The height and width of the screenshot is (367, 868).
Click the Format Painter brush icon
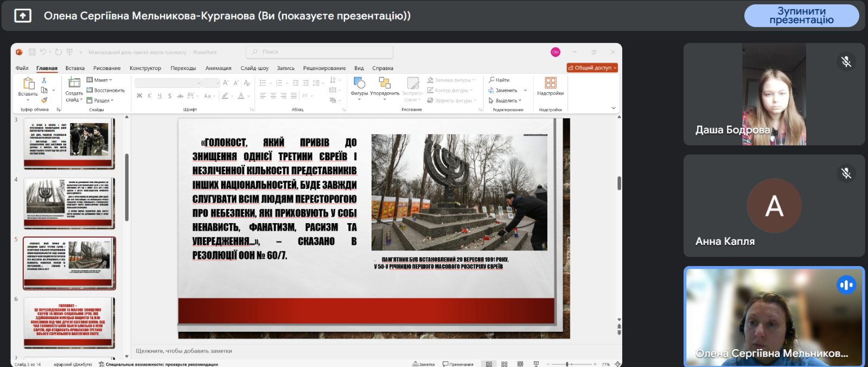[x=44, y=100]
